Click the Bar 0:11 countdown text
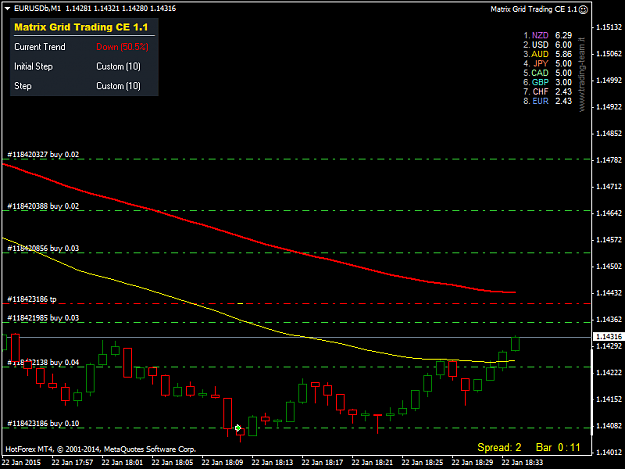625x469 pixels. pyautogui.click(x=558, y=447)
